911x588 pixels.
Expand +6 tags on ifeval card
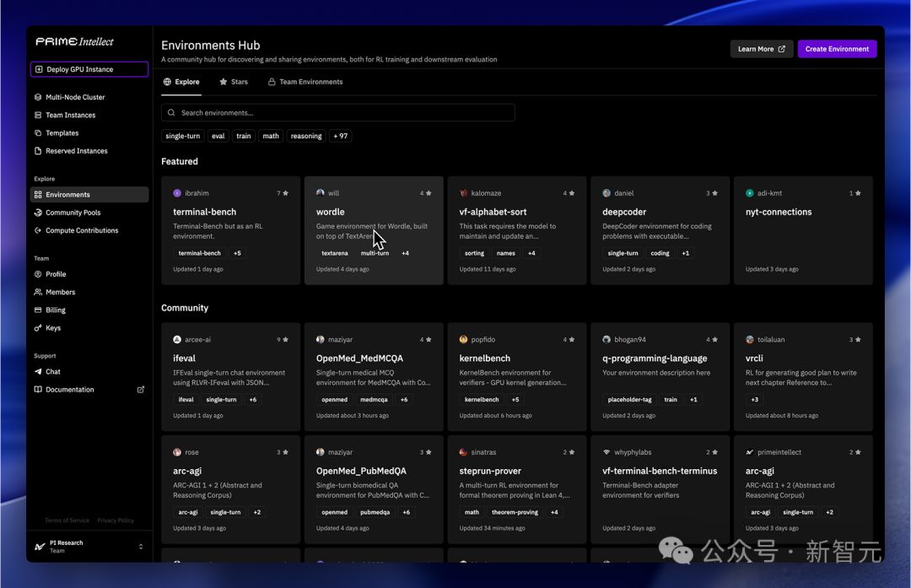253,400
